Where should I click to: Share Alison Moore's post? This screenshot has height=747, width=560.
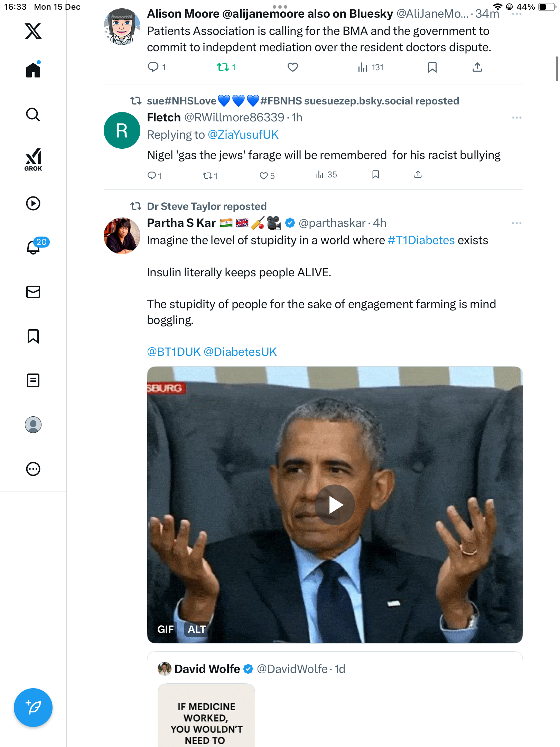(477, 67)
